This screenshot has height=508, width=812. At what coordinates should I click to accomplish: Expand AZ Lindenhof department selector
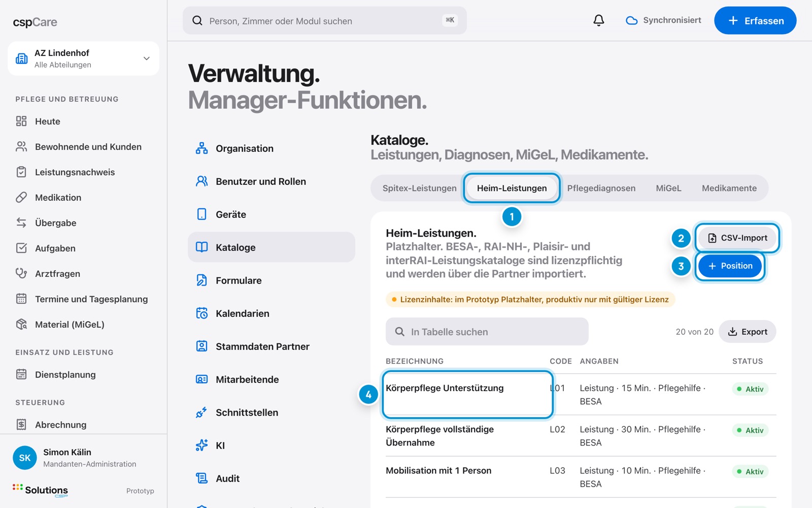click(x=83, y=58)
